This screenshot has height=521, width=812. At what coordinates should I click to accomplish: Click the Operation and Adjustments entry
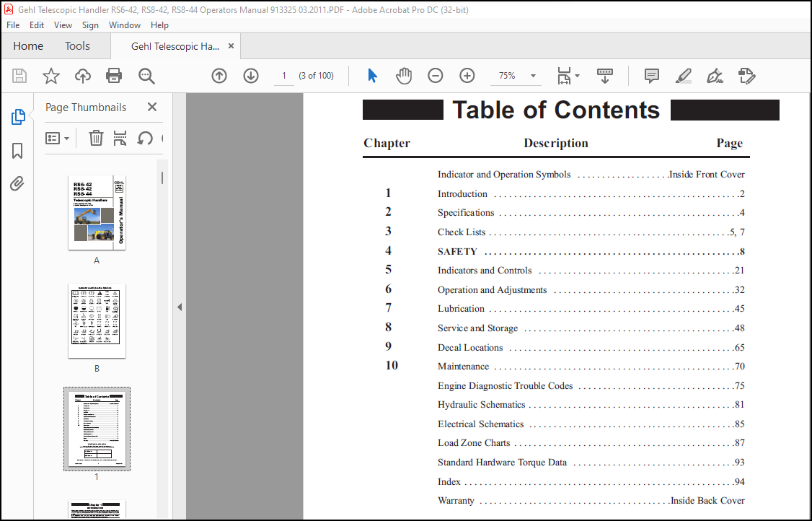591,290
